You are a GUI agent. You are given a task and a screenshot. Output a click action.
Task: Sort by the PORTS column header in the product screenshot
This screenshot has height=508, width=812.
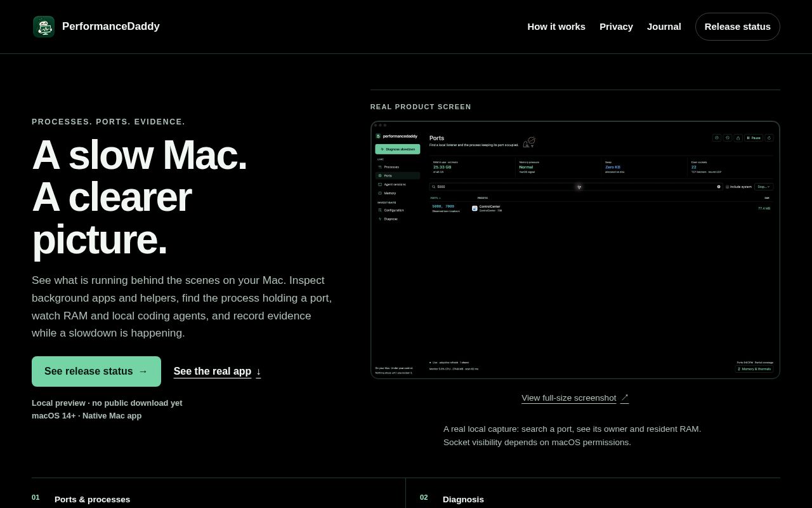pos(435,198)
